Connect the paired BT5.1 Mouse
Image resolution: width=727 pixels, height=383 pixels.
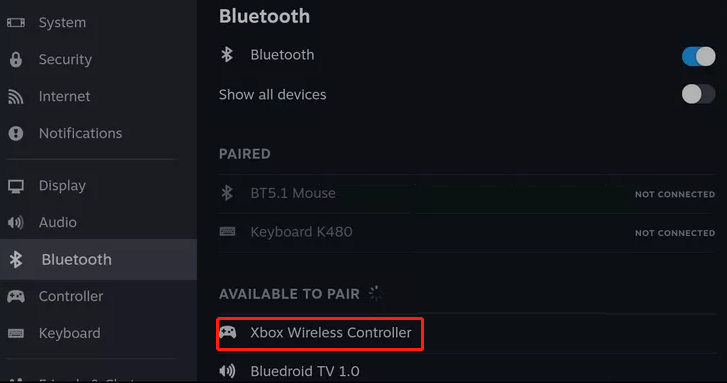[467, 193]
